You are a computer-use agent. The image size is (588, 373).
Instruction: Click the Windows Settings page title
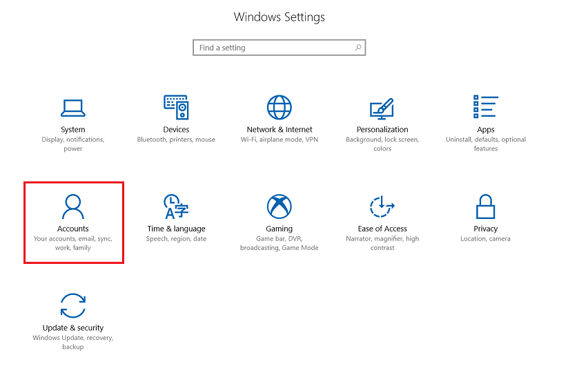pyautogui.click(x=280, y=17)
